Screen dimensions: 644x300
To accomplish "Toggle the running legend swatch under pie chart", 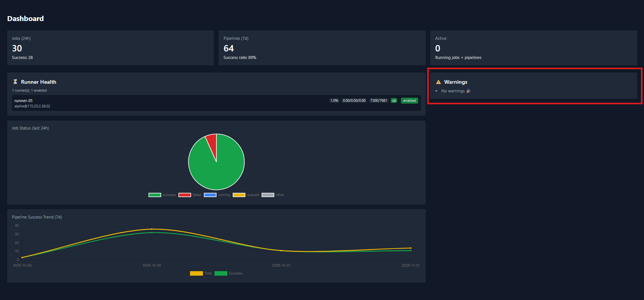I will [210, 195].
